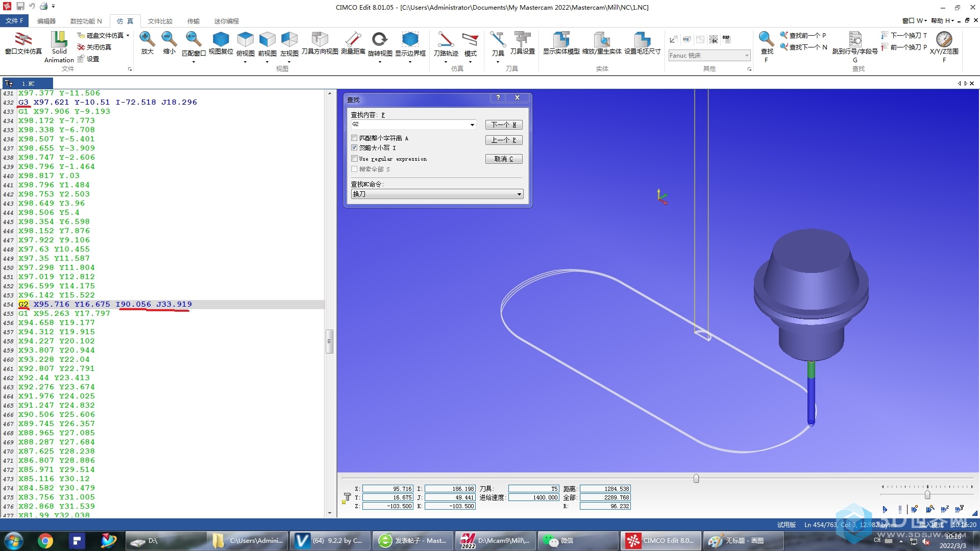This screenshot has height=551, width=980.
Task: Open 查找内容 search text dropdown
Action: 472,124
